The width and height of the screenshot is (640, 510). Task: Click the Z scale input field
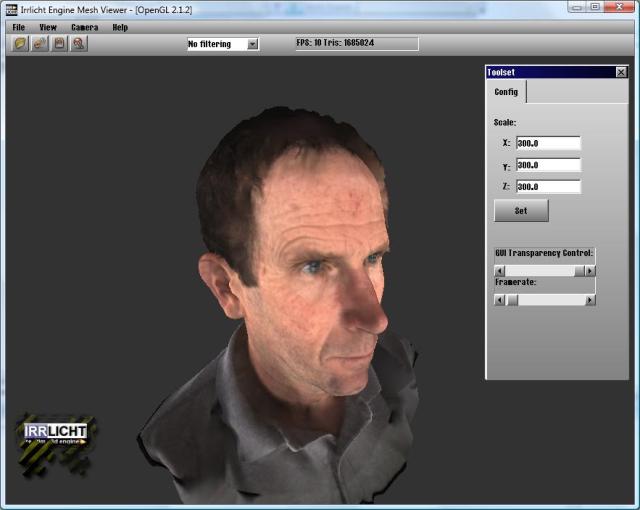point(548,186)
